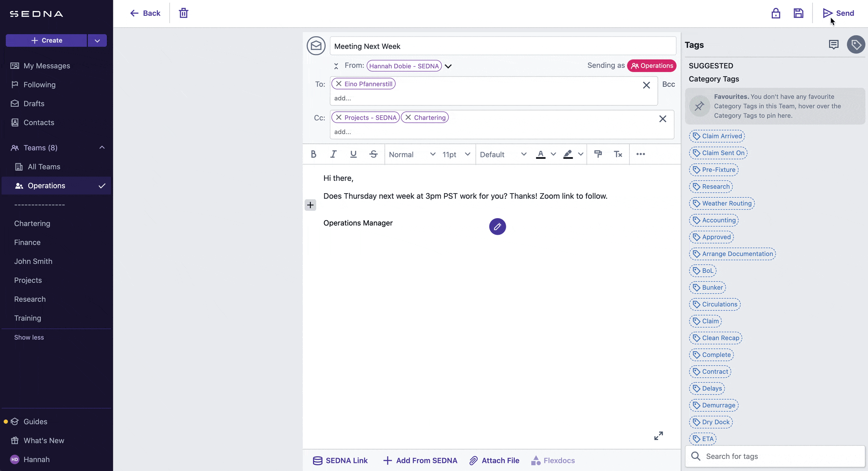The height and width of the screenshot is (471, 868).
Task: Collapse the From header fields
Action: click(336, 66)
